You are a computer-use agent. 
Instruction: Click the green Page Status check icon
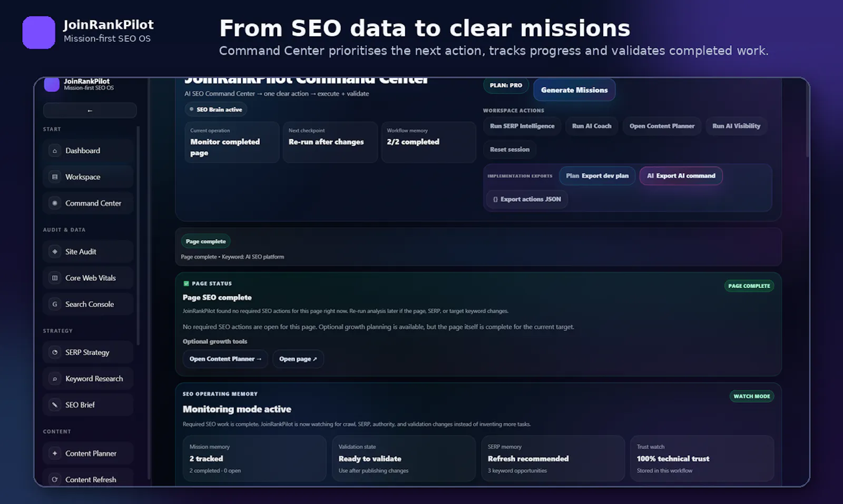pyautogui.click(x=186, y=283)
